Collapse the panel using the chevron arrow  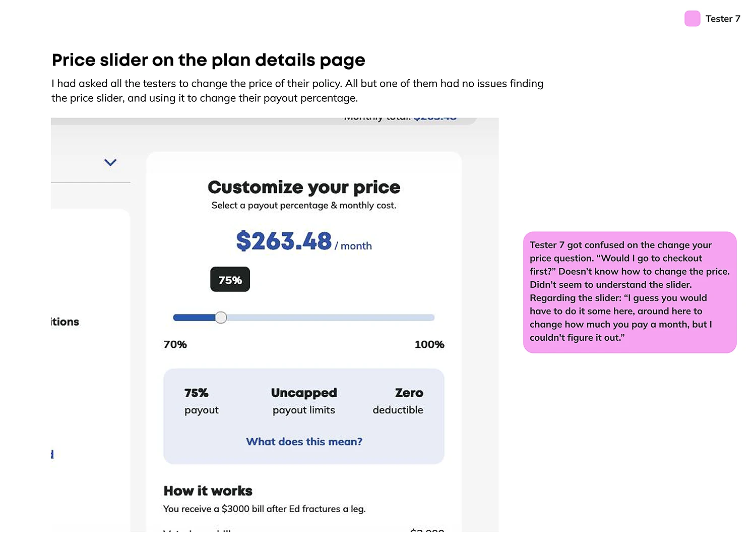coord(110,162)
